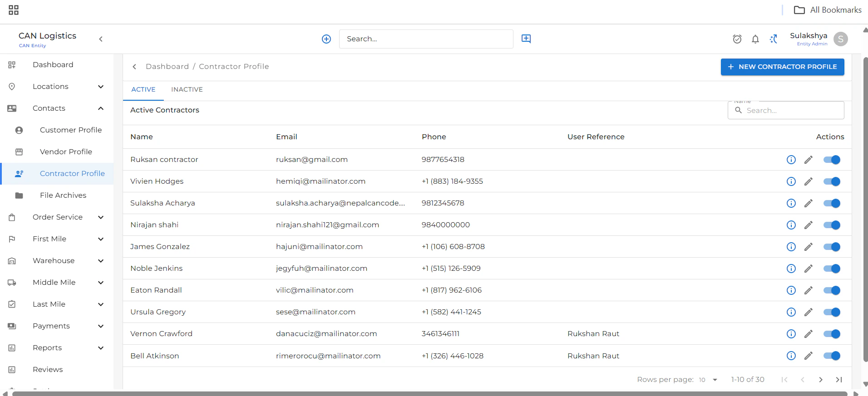The height and width of the screenshot is (396, 868).
Task: Click NEW CONTRACTOR PROFILE button
Action: pos(782,67)
